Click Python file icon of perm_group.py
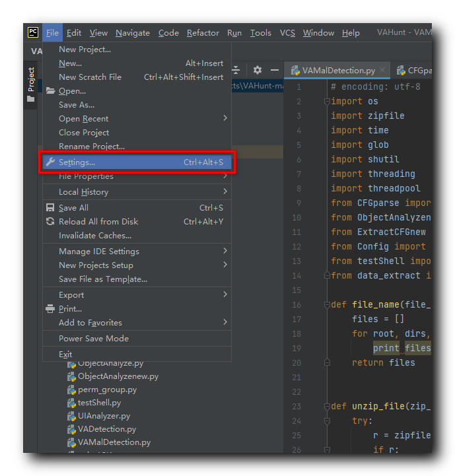The width and height of the screenshot is (455, 476). [71, 390]
